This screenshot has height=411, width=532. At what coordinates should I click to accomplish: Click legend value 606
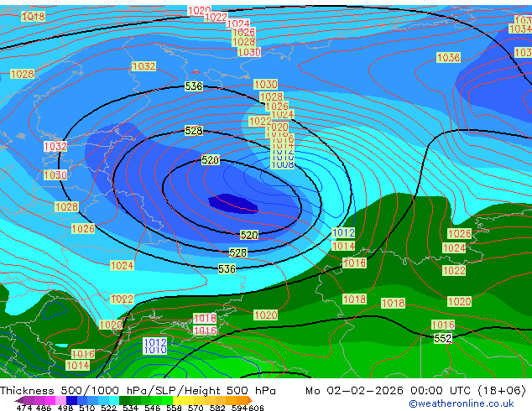256,408
